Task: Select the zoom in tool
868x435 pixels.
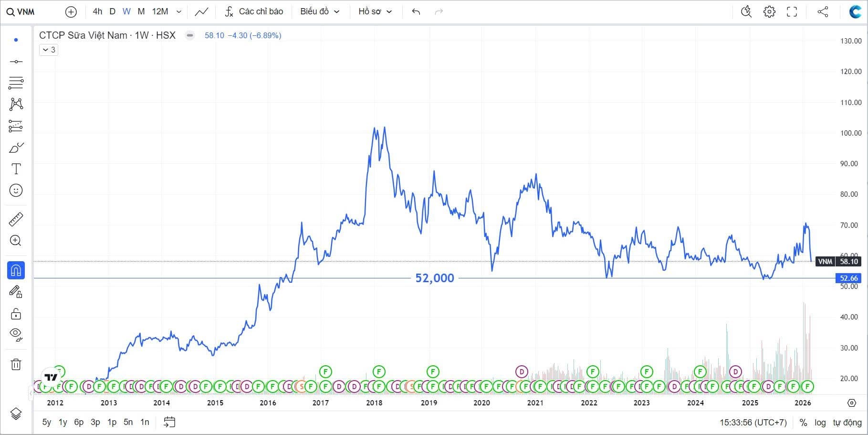Action: [16, 241]
